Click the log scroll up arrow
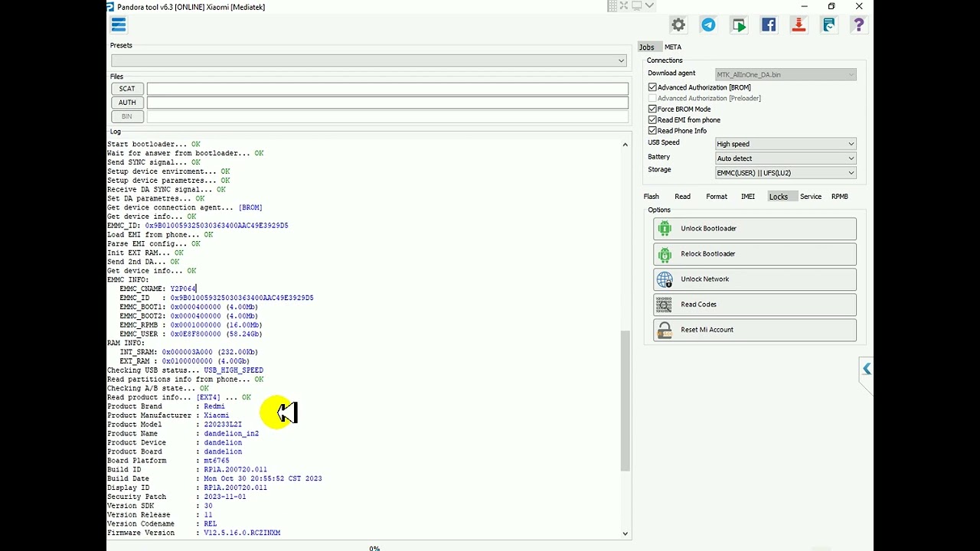980x551 pixels. click(x=625, y=145)
